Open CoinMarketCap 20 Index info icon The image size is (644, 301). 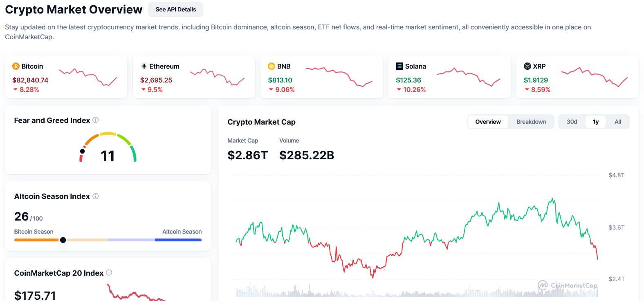coord(109,273)
